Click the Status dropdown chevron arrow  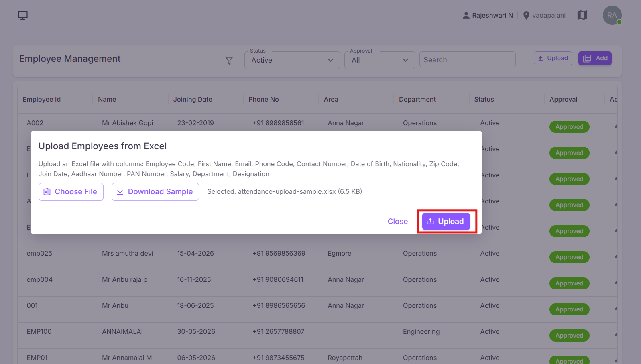point(330,60)
